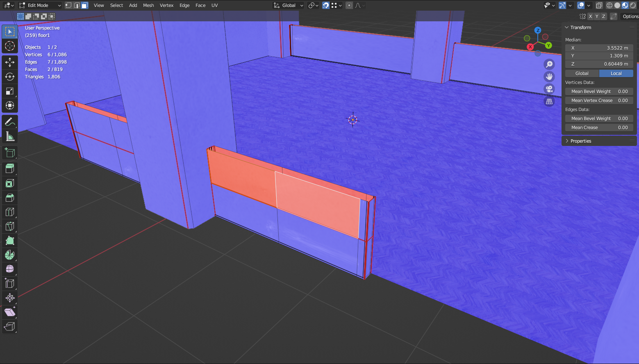Enable edge select mode
Image resolution: width=639 pixels, height=364 pixels.
pos(77,5)
